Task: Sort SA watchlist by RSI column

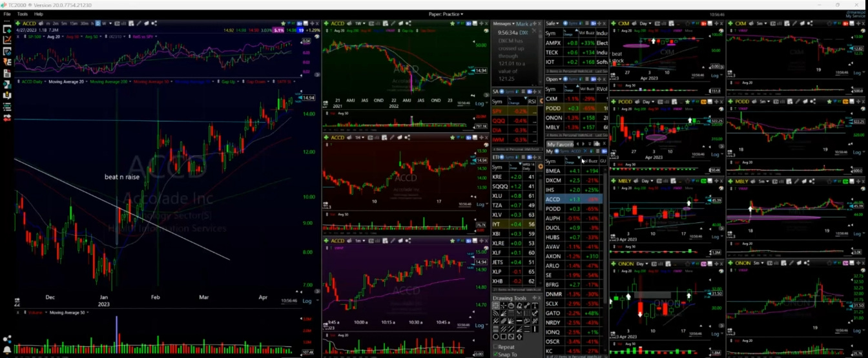Action: click(532, 101)
